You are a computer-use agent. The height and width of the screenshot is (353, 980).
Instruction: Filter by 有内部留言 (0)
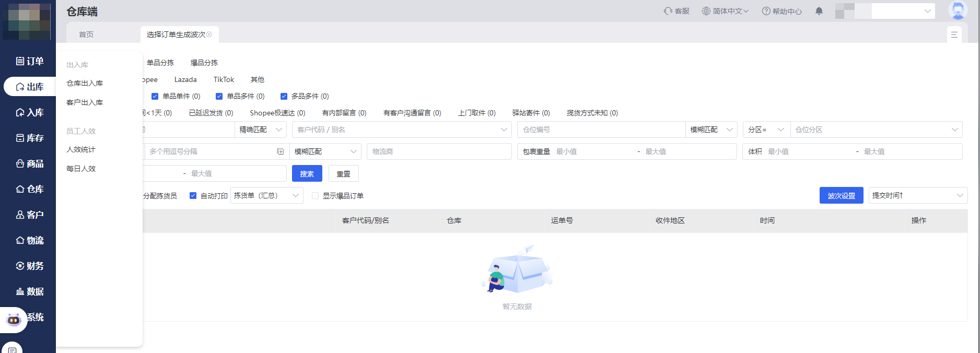point(344,113)
